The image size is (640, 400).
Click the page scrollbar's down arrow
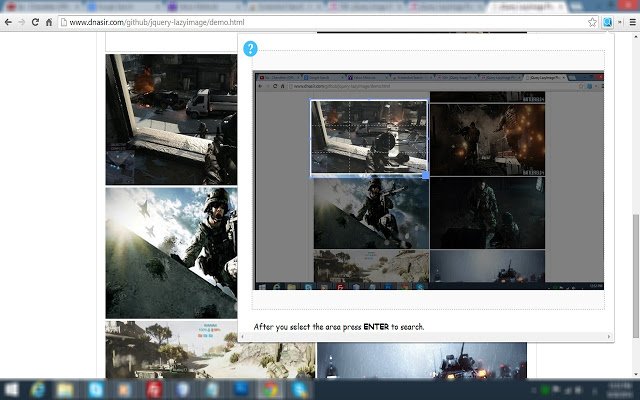[636, 374]
